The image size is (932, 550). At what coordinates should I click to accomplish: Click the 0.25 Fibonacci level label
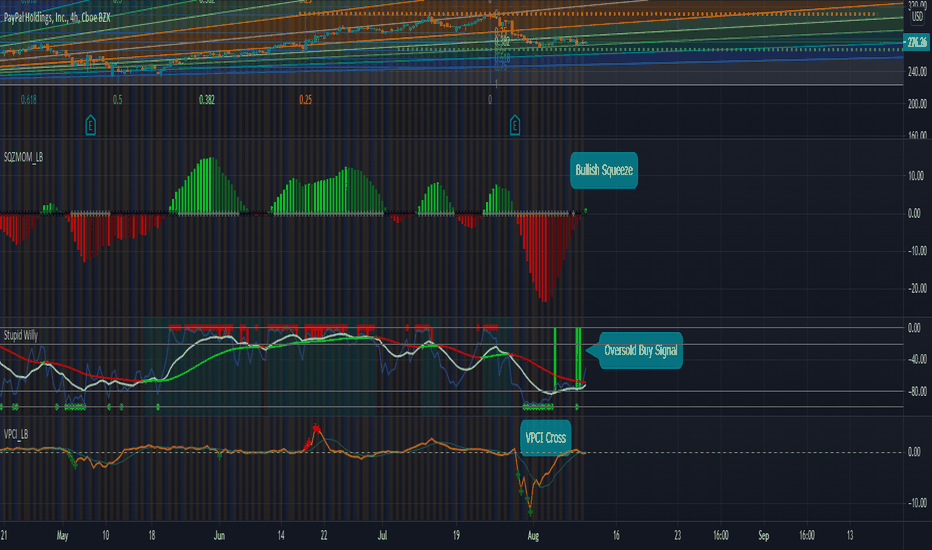306,99
